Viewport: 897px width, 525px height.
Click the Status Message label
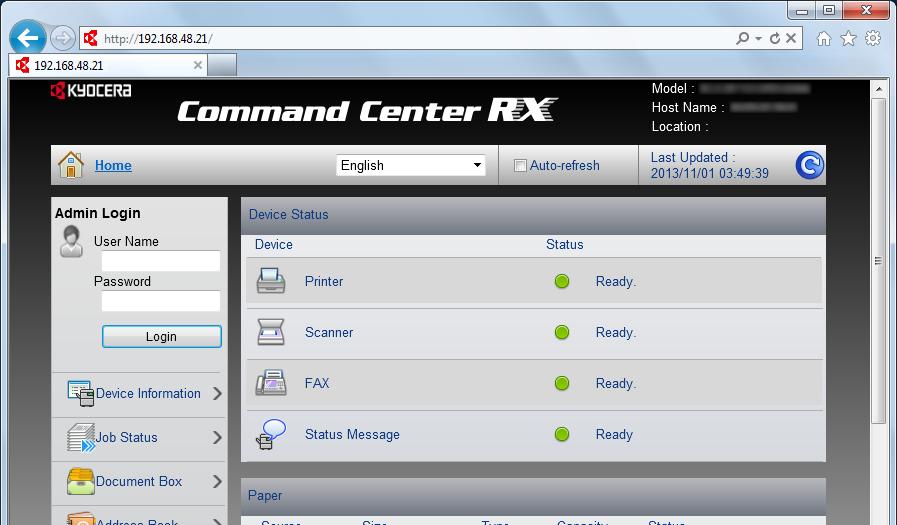(x=352, y=435)
